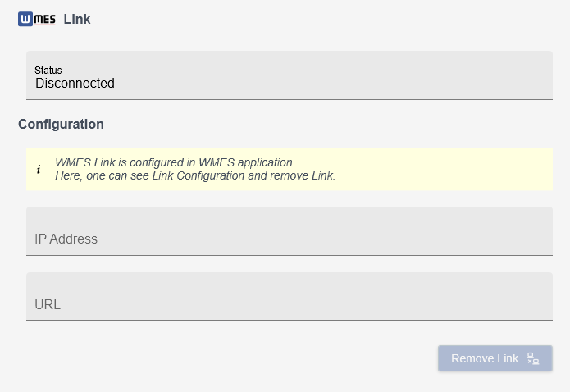
Task: Click the blue W square in logo
Action: coord(25,19)
